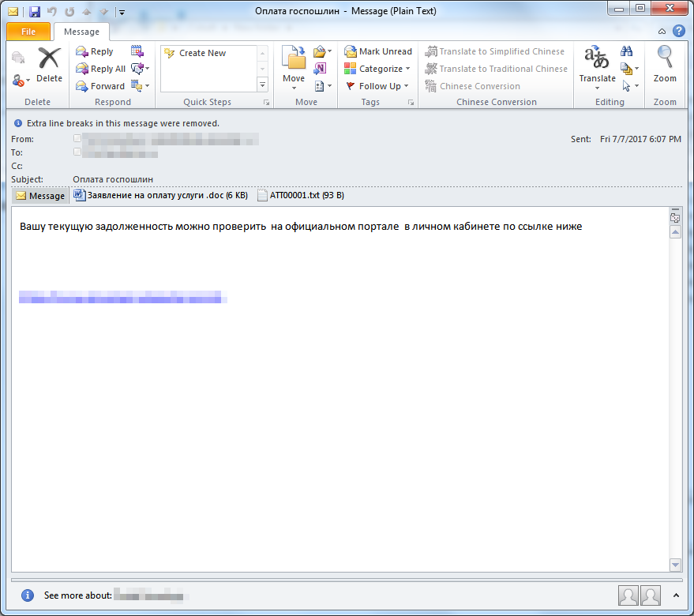Open the ATT00001.txt attachment
The width and height of the screenshot is (694, 616).
point(301,195)
